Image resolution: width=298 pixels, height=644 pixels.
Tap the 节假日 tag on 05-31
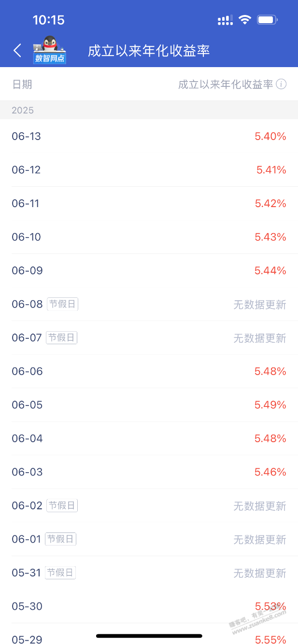pos(60,573)
